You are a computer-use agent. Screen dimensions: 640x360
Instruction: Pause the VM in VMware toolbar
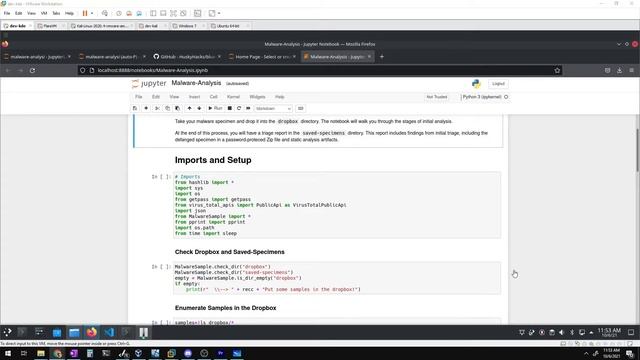(x=85, y=13)
